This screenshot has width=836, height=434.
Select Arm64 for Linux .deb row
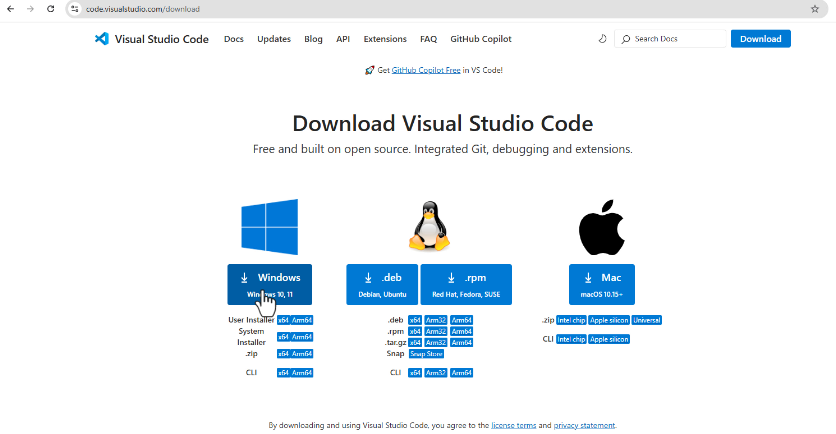[461, 320]
